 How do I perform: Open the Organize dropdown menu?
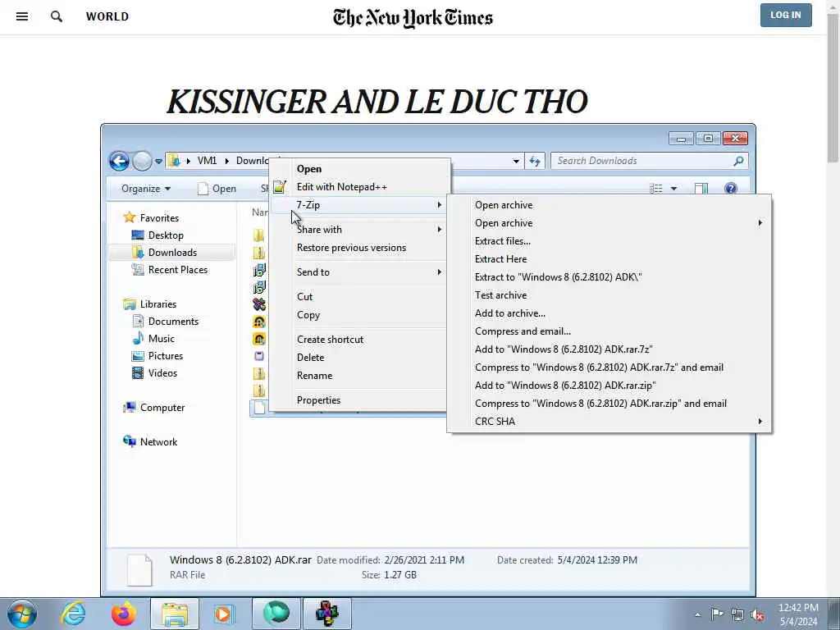[x=146, y=189]
